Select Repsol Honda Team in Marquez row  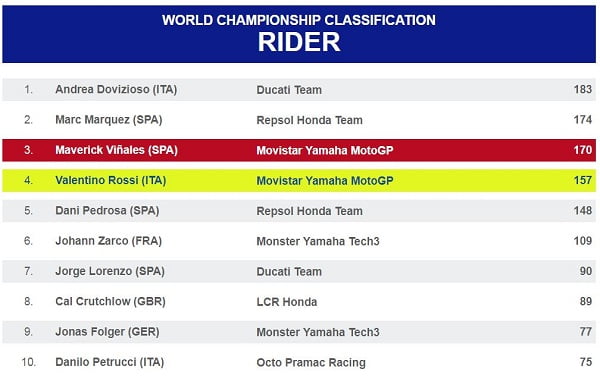(x=309, y=120)
